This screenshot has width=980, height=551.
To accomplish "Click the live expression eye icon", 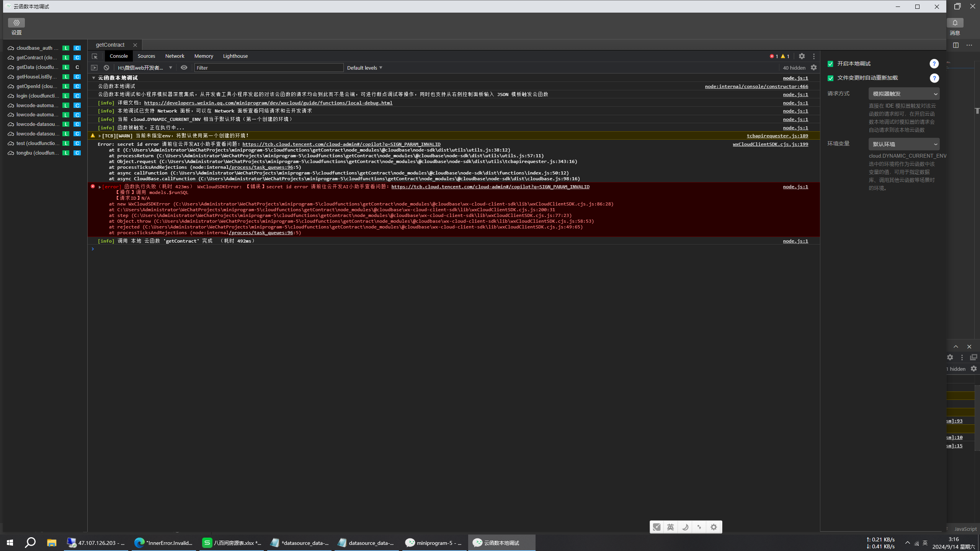I will (184, 68).
